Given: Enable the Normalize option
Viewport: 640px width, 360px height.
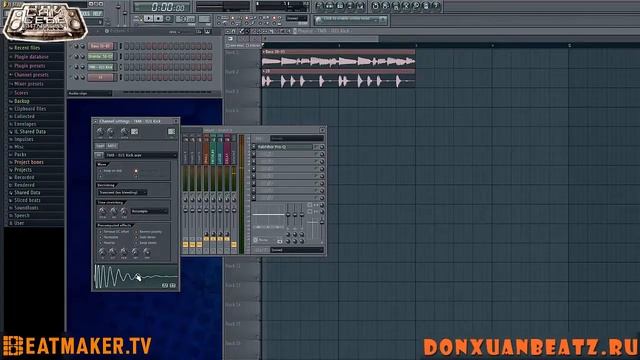Looking at the screenshot, I should coord(109,237).
